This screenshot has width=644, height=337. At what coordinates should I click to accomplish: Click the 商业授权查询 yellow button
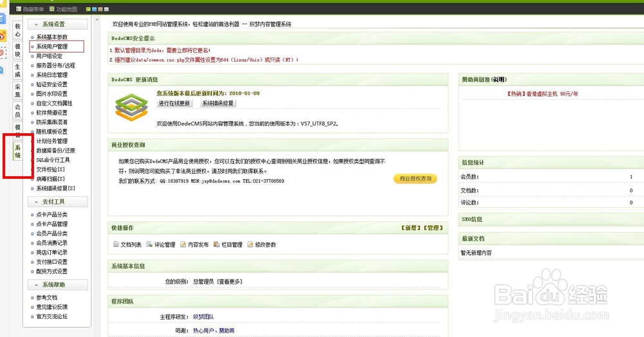(x=415, y=179)
